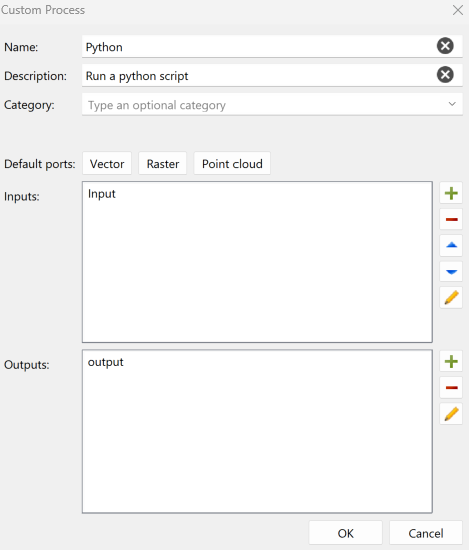This screenshot has width=470, height=550.
Task: Move selected input down
Action: click(x=451, y=271)
